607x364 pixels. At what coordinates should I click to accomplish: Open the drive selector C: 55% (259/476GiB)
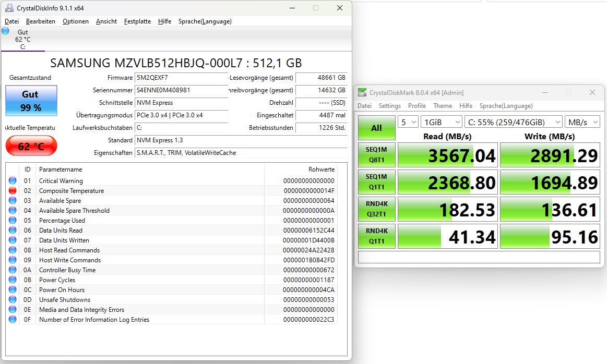[x=514, y=122]
